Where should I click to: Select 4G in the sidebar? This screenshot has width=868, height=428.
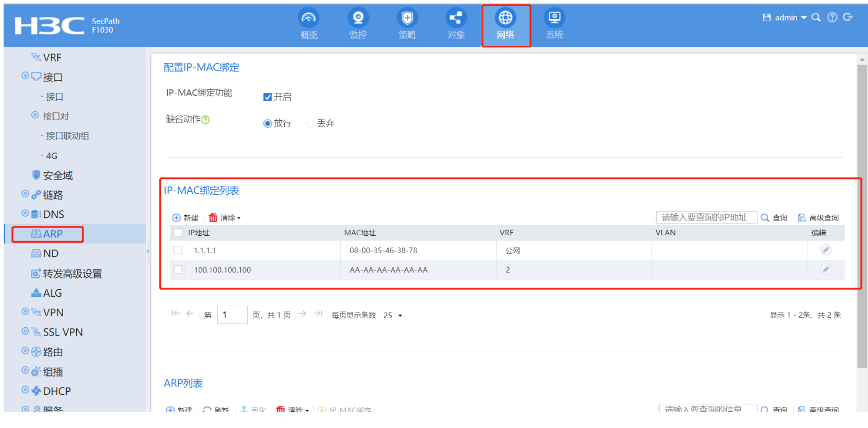(x=52, y=156)
